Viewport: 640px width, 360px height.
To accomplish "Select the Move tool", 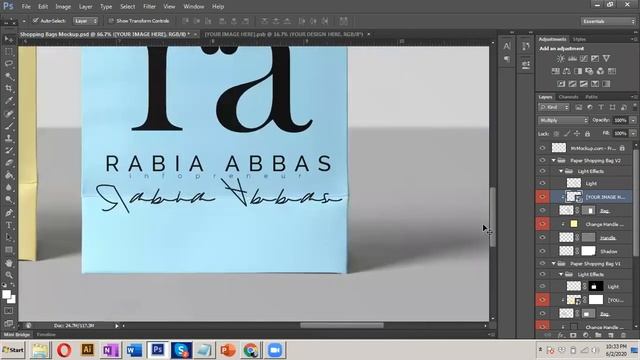I will [9, 39].
